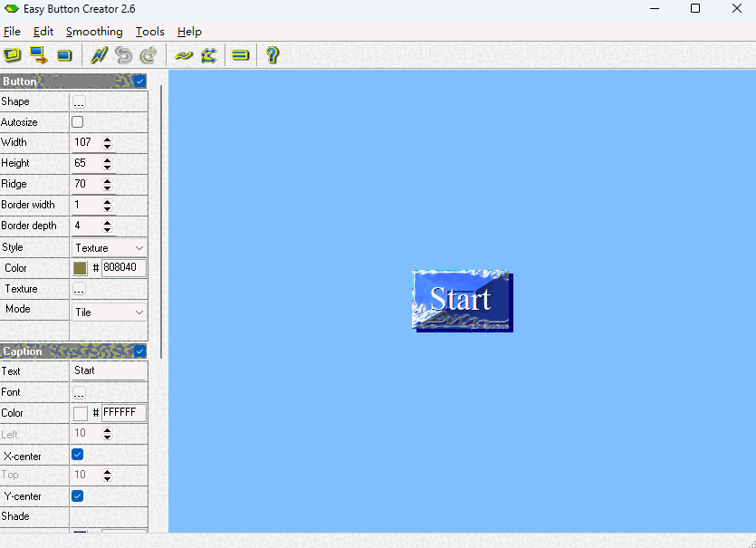Click the button color swatch showing 808040
Viewport: 756px width, 548px height.
point(80,268)
